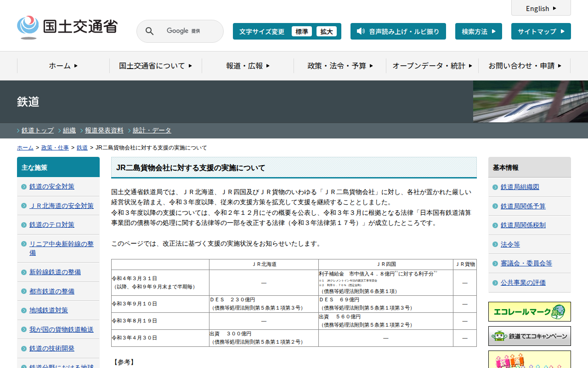Click the Google search input field
This screenshot has height=368, width=588.
click(x=188, y=31)
